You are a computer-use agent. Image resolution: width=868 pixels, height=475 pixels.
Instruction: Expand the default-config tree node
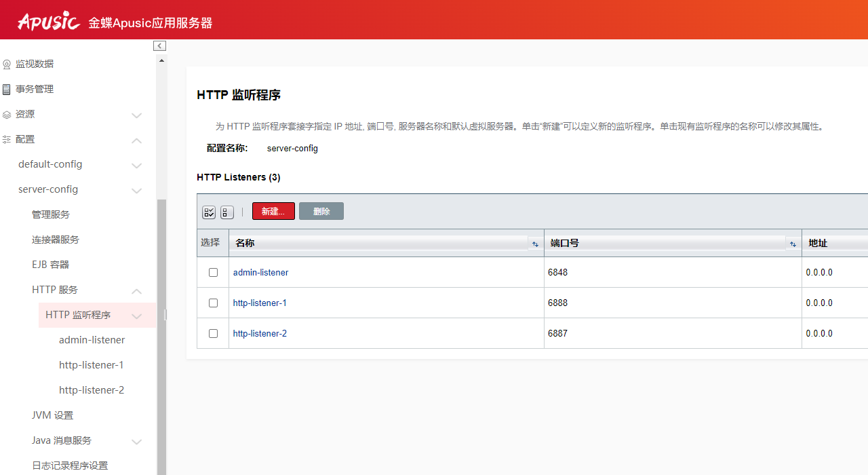click(136, 166)
